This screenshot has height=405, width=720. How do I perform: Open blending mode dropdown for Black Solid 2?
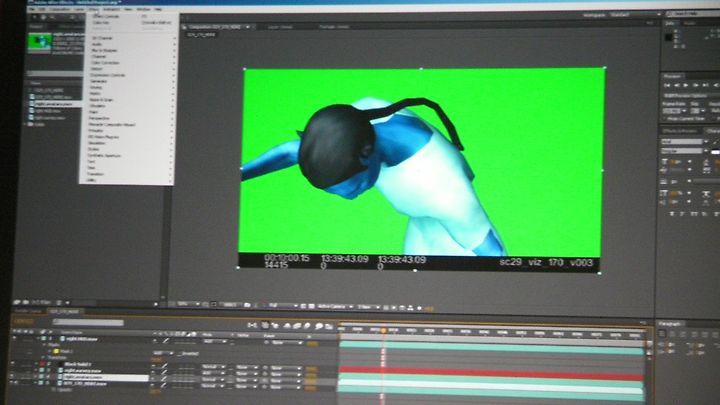pyautogui.click(x=214, y=367)
